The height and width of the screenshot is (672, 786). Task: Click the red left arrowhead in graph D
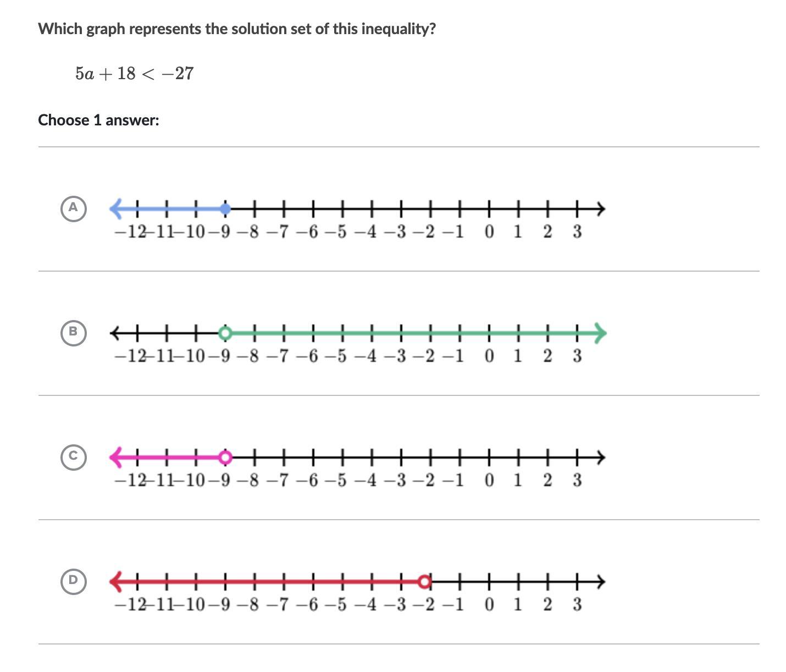pos(115,581)
